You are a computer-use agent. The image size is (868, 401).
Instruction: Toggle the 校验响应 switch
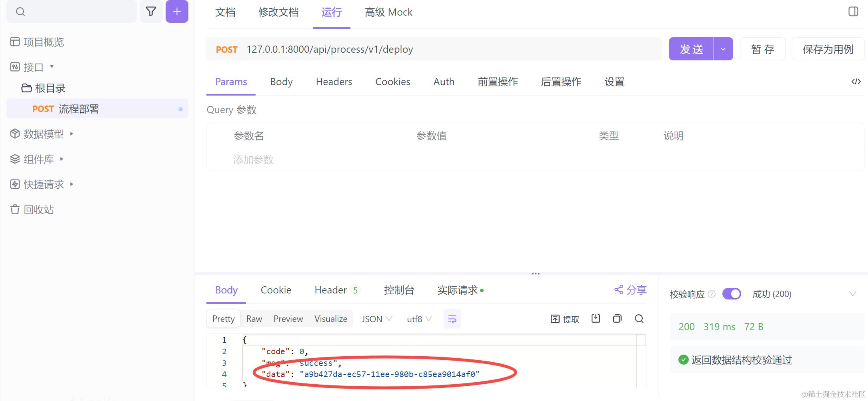pos(732,294)
